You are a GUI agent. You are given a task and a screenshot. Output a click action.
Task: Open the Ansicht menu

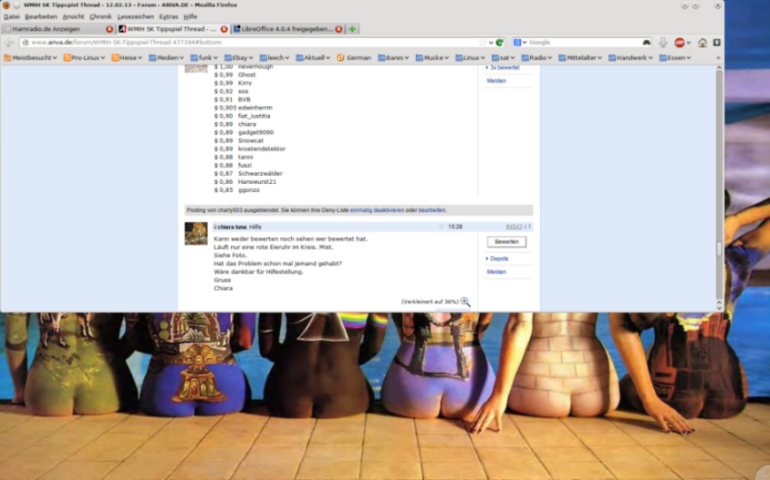[x=73, y=17]
